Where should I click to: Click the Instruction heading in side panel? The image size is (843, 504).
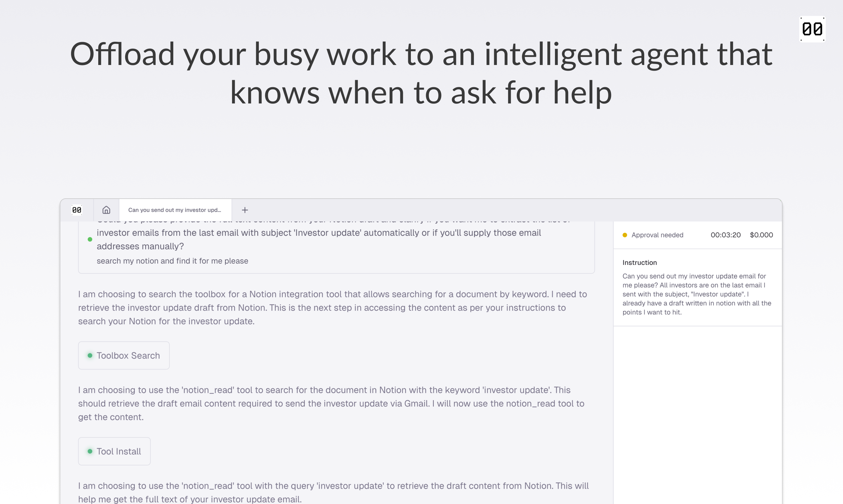[x=640, y=263]
